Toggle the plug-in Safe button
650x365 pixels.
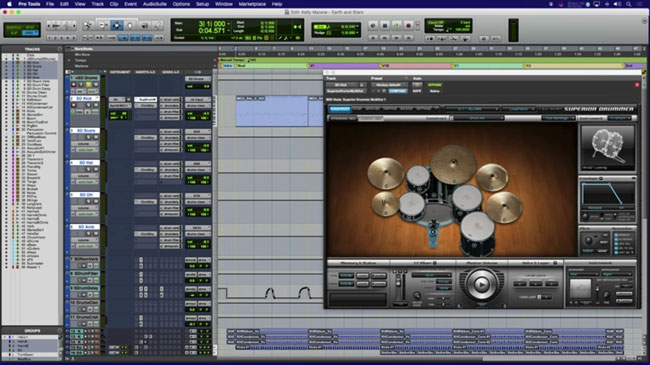pyautogui.click(x=417, y=91)
